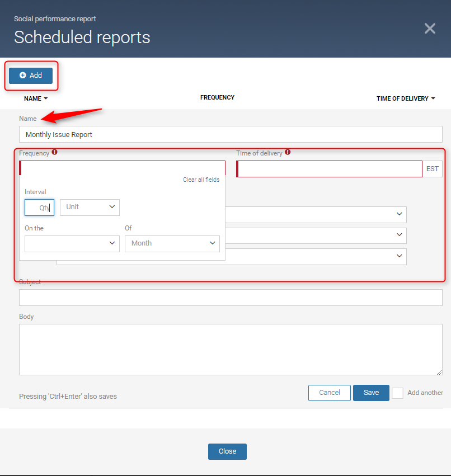Sort by TIME OF DELIVERY column header

tap(406, 98)
